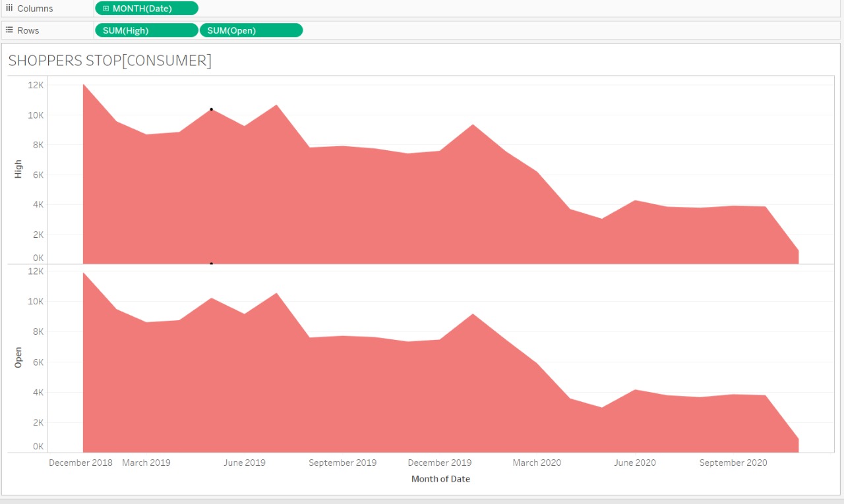Click the Open axis title
844x504 pixels.
pos(18,357)
